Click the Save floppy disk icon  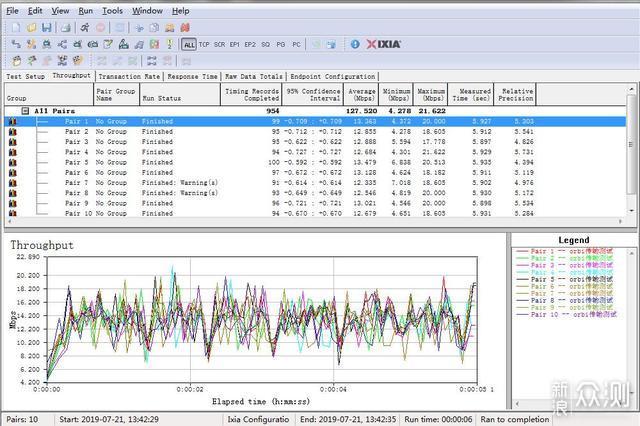coord(47,28)
